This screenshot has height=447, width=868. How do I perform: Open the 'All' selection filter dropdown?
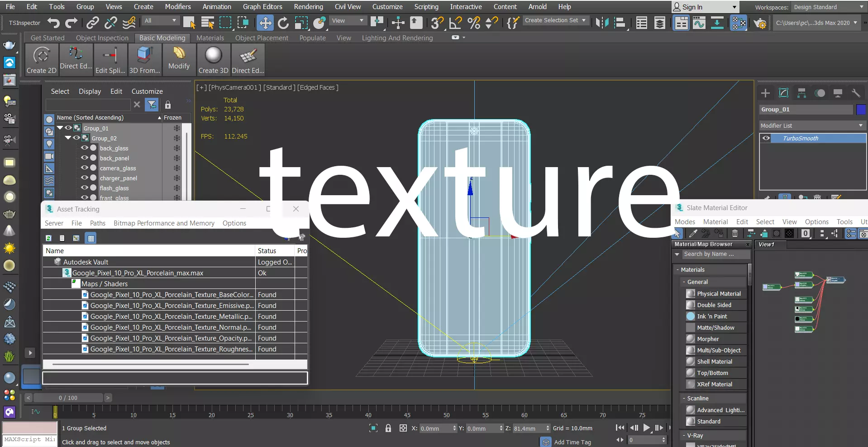161,21
